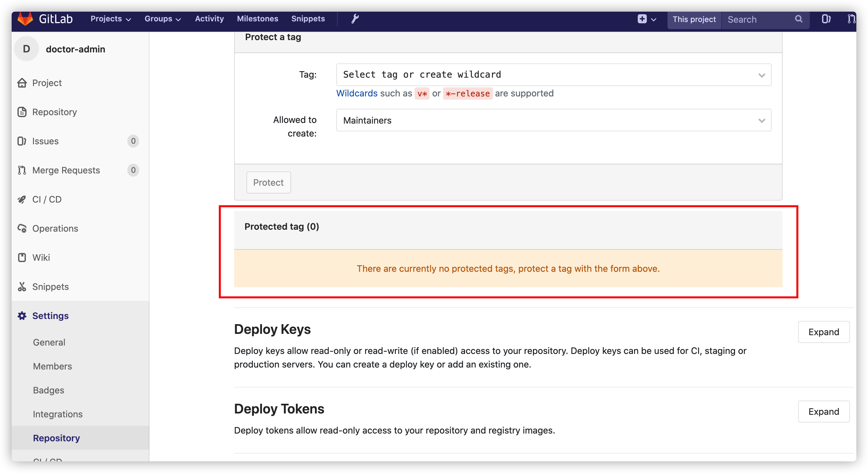The width and height of the screenshot is (868, 473).
Task: Open the Allowed to create Maintainers dropdown
Action: coord(553,120)
